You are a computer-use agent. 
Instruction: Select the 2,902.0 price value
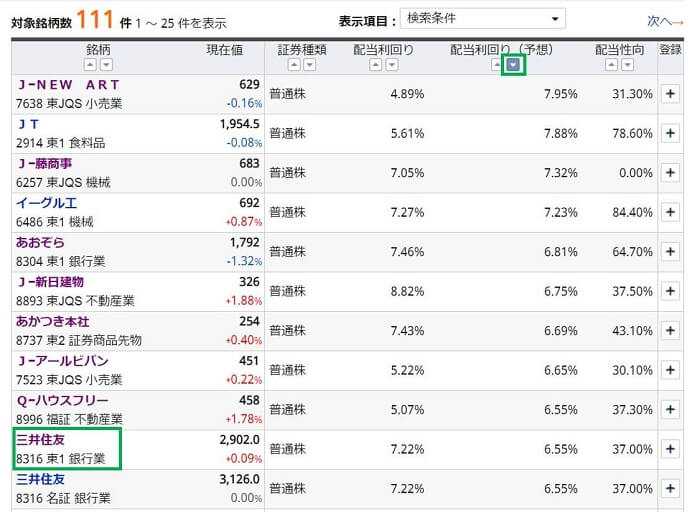[239, 440]
